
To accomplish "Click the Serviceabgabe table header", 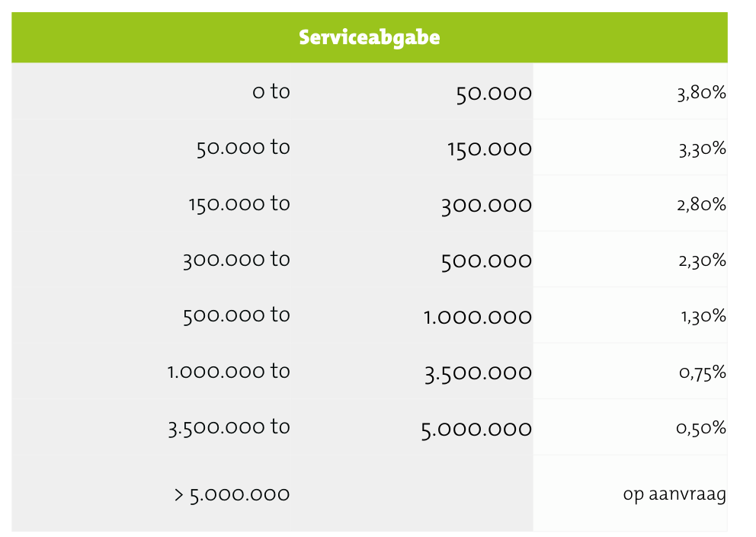I will click(x=370, y=37).
